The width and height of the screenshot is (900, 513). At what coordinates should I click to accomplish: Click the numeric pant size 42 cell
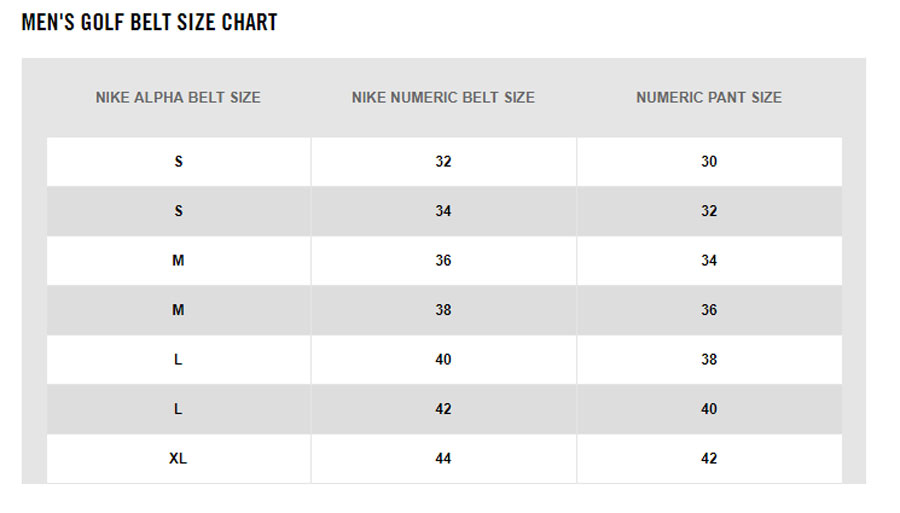pos(709,459)
